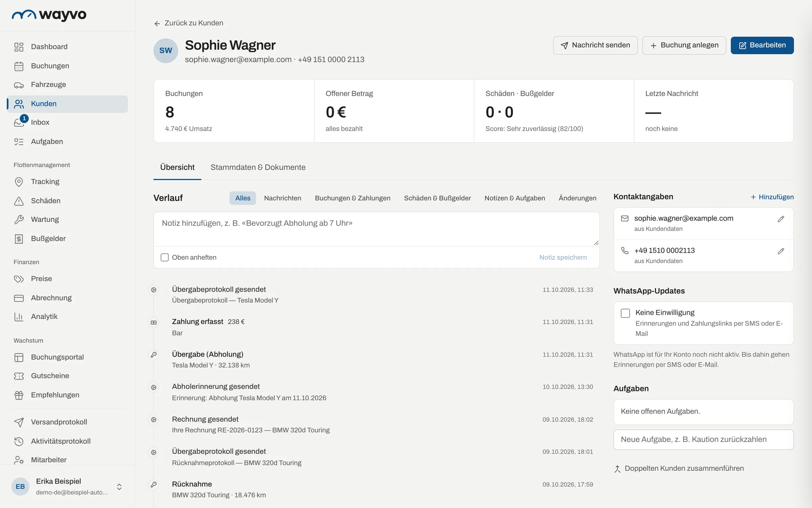
Task: Open Mitarbeiter in sidebar
Action: pyautogui.click(x=67, y=460)
